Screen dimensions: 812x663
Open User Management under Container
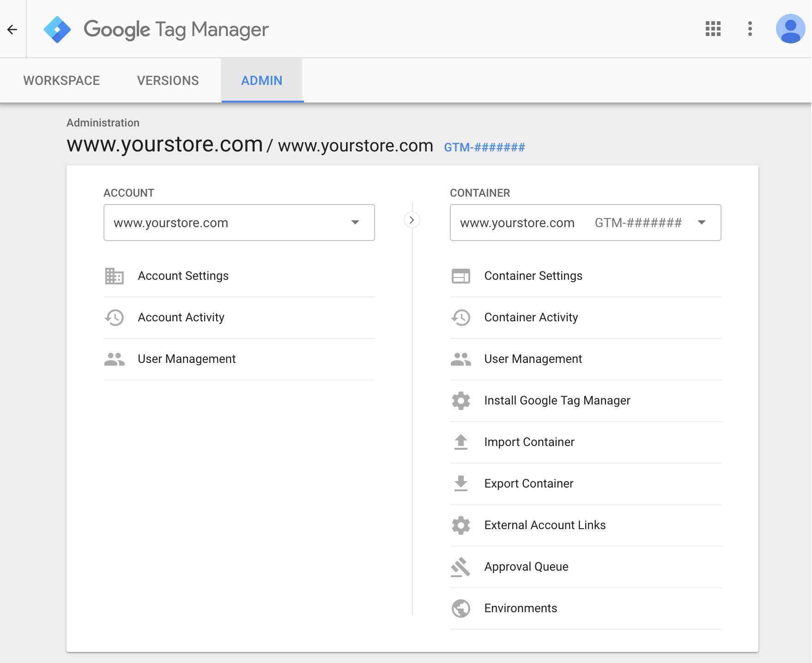tap(585, 359)
